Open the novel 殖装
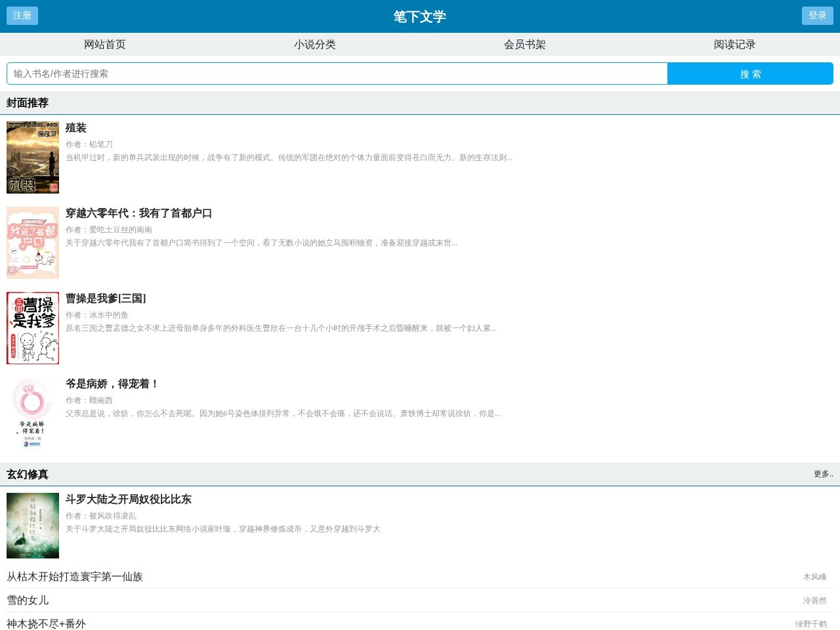Screen dimensions: 840x630 (x=77, y=128)
